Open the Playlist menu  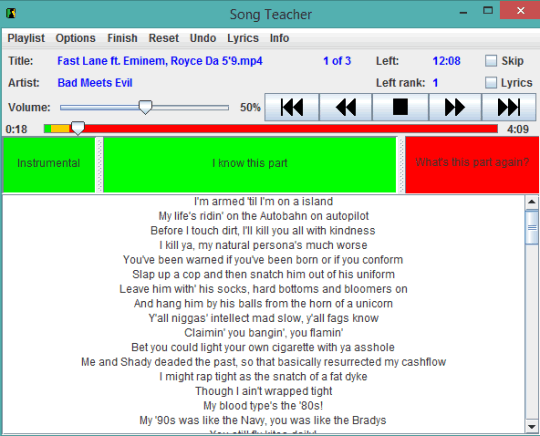(x=26, y=38)
